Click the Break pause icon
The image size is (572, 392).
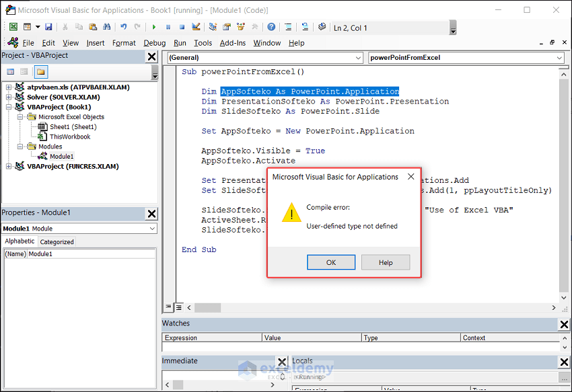coord(168,27)
